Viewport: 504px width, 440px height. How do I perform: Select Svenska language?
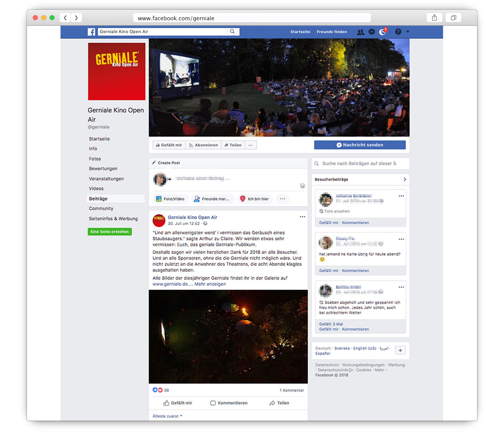pos(342,348)
